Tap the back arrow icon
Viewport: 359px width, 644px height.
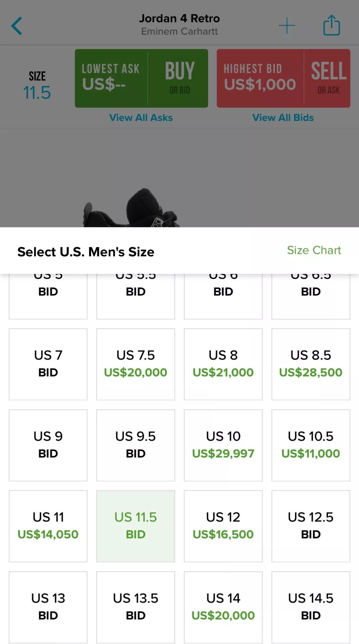[x=17, y=26]
